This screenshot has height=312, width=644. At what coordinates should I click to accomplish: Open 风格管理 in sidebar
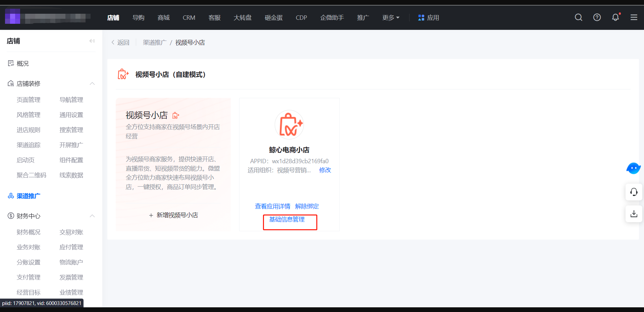coord(29,115)
